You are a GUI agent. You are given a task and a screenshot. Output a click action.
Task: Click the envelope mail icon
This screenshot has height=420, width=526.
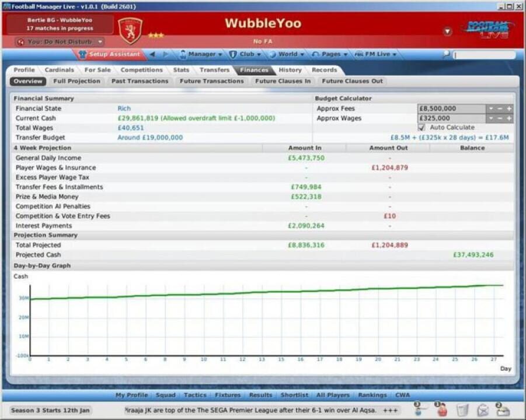pyautogui.click(x=482, y=411)
